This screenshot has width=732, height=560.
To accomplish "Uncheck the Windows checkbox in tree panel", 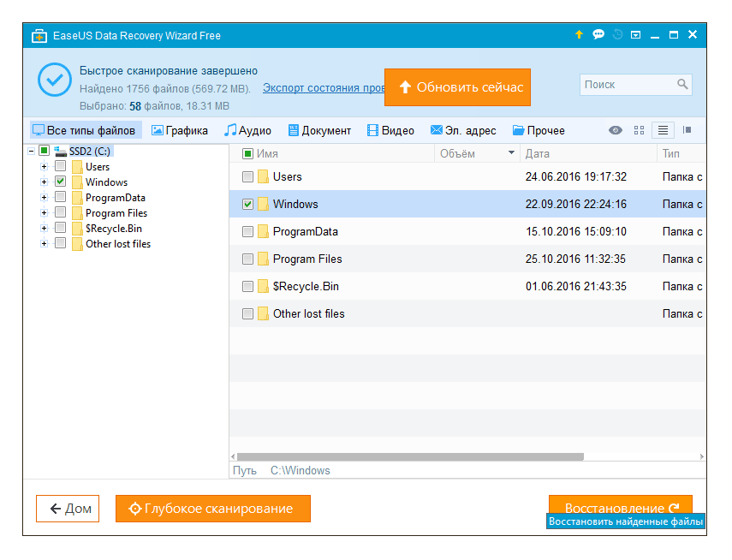I will click(60, 182).
